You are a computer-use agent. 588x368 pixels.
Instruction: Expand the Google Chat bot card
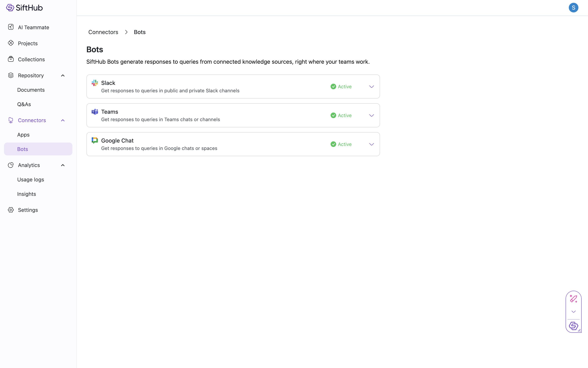(x=371, y=144)
